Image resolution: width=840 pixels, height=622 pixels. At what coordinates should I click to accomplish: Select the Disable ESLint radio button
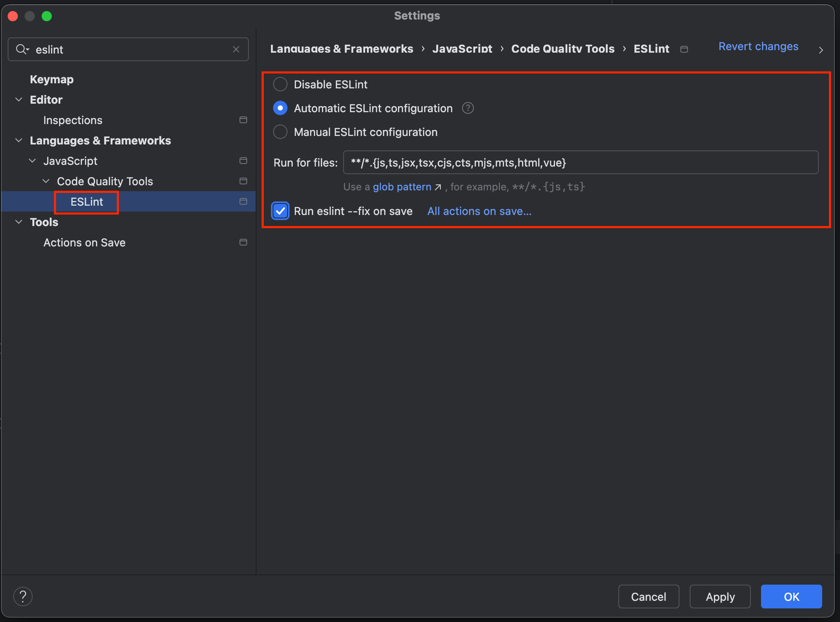pyautogui.click(x=280, y=85)
